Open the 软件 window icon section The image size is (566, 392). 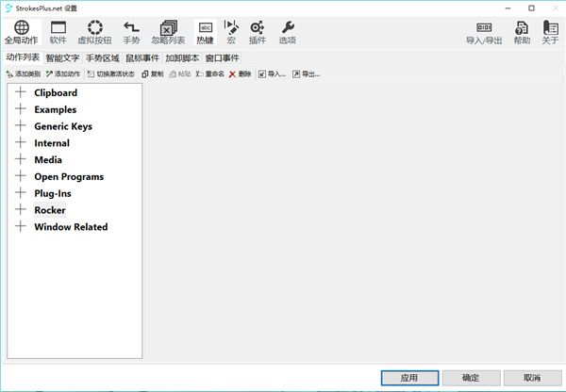point(58,32)
